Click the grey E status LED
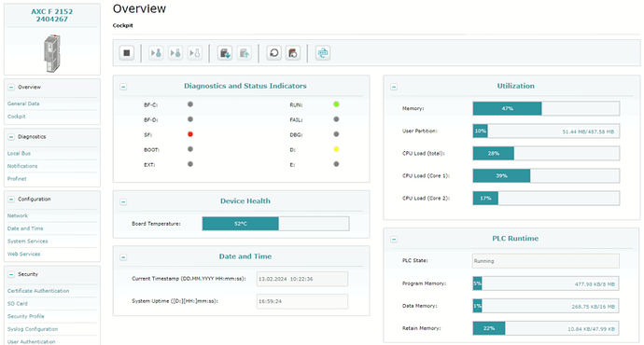 [x=336, y=164]
